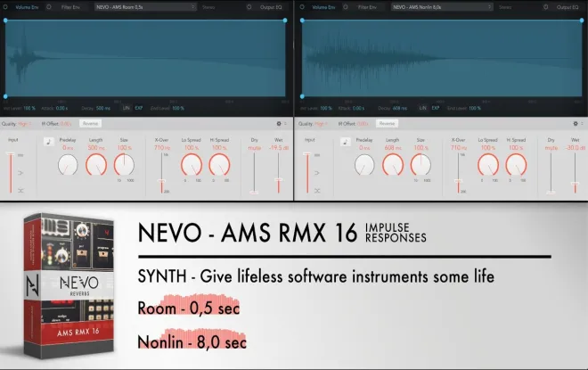Click the Size knob in left plugin

click(124, 165)
